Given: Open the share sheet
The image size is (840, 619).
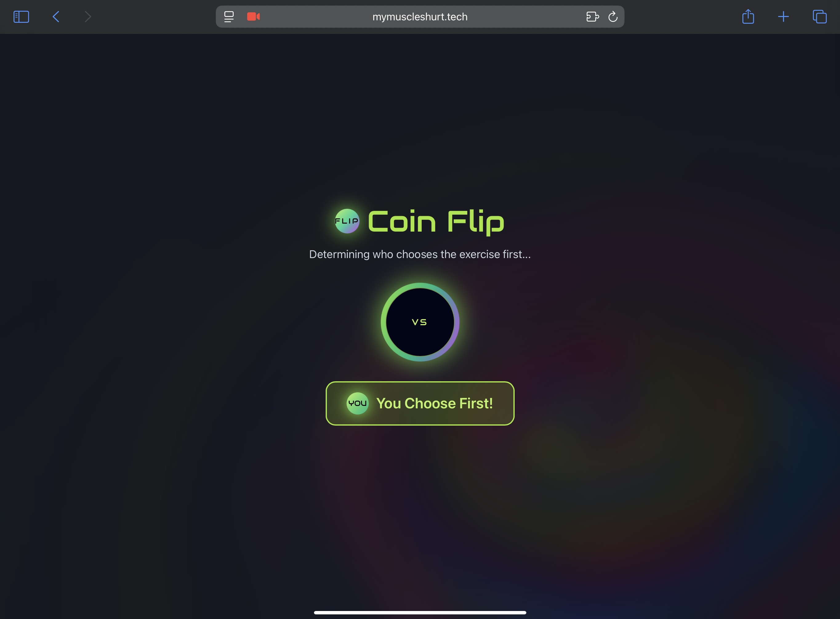Looking at the screenshot, I should tap(748, 17).
